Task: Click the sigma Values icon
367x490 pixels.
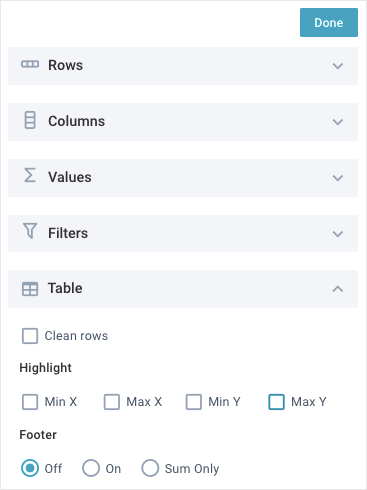Action: click(x=30, y=175)
